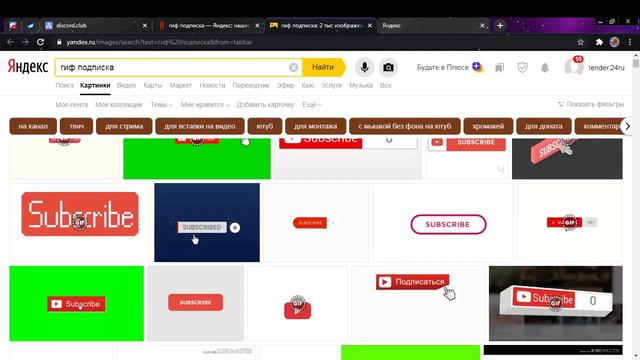Open the outlined SUBSCRIBE pill thumbnail

tap(443, 222)
